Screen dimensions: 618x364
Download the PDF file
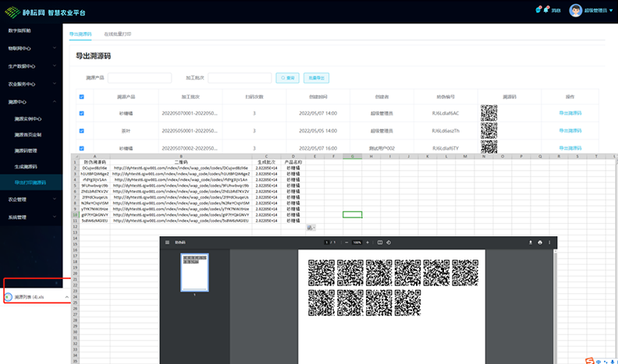pyautogui.click(x=531, y=242)
